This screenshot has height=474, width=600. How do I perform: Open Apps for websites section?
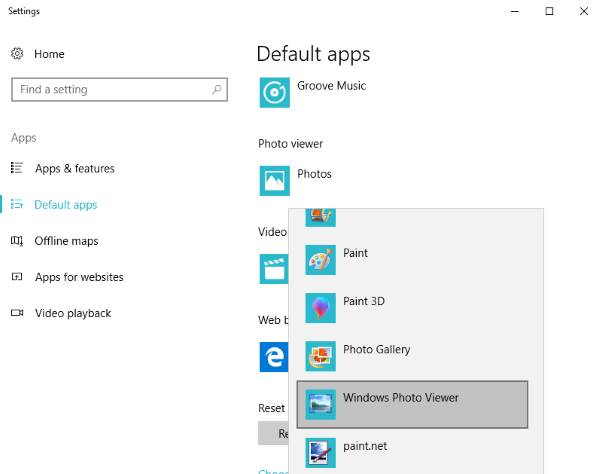79,277
